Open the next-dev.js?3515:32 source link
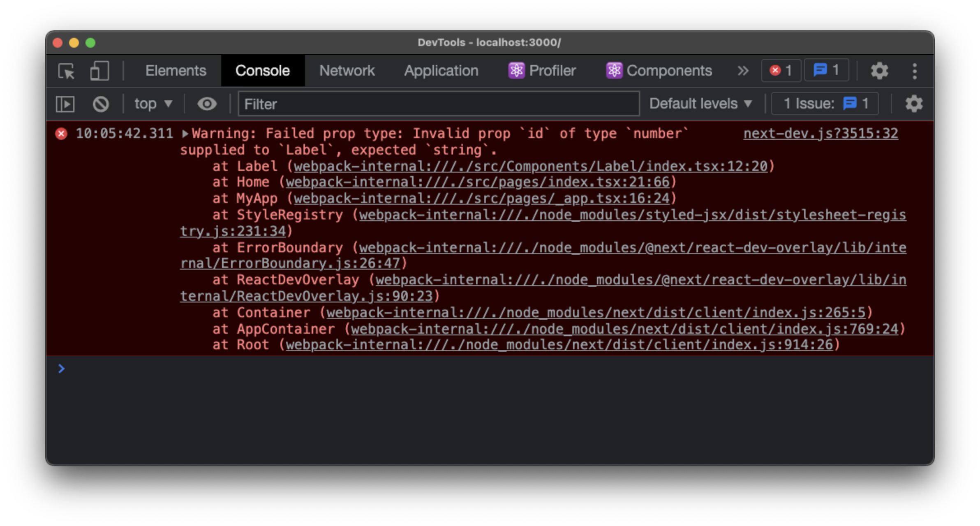This screenshot has width=980, height=526. tap(821, 134)
